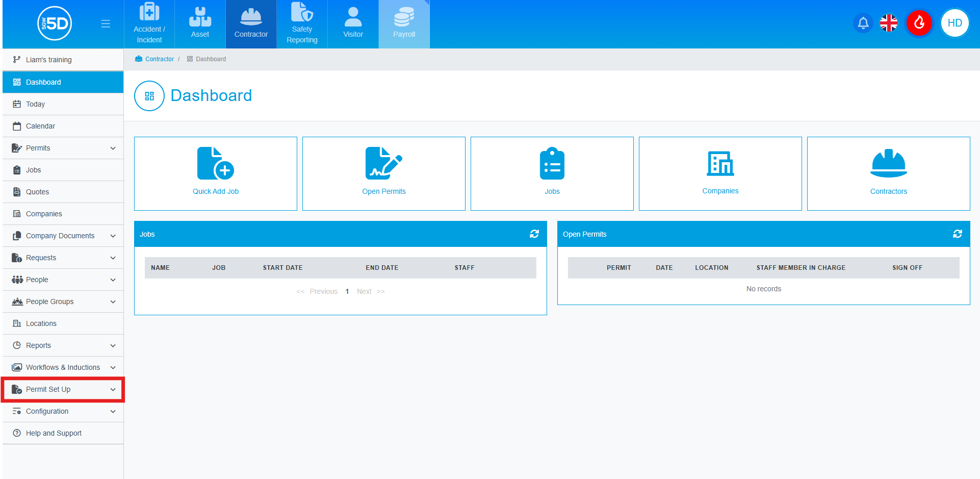This screenshot has height=479, width=980.
Task: Open the HD user profile avatar
Action: (x=954, y=23)
